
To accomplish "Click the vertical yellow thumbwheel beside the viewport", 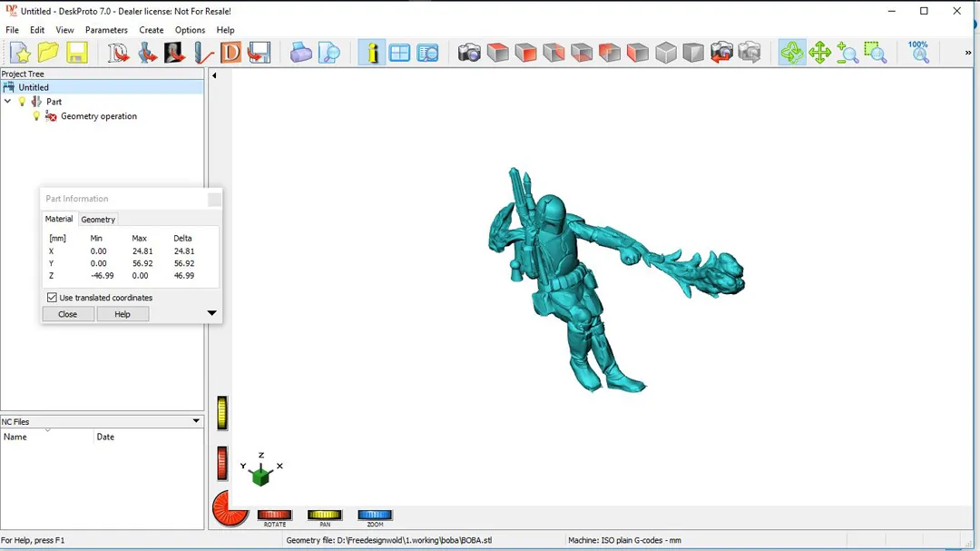I will (x=222, y=413).
